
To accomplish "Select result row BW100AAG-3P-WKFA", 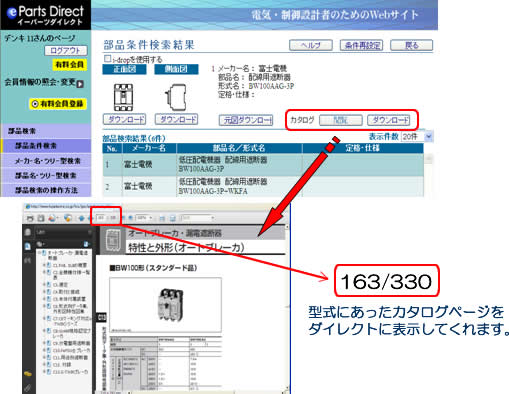I will pyautogui.click(x=263, y=186).
